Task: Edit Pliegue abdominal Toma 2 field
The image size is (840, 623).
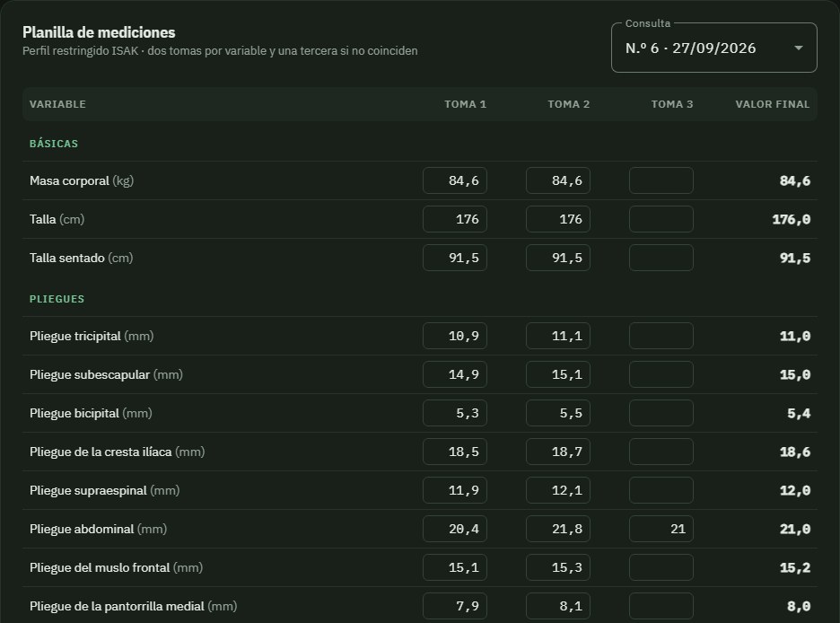Action: click(558, 529)
